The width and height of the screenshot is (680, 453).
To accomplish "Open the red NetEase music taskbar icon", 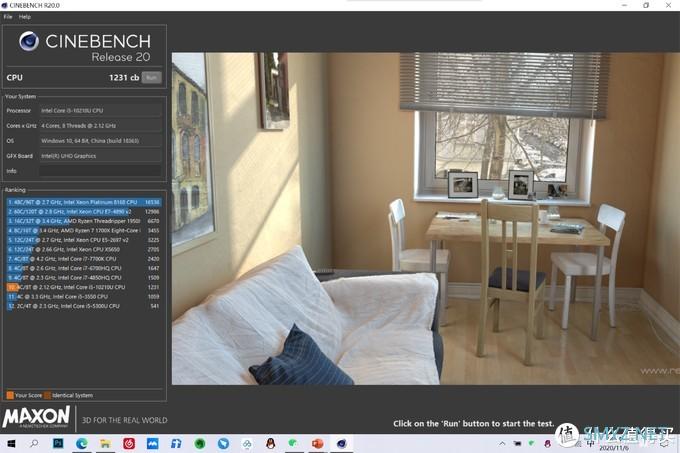I will pyautogui.click(x=129, y=443).
